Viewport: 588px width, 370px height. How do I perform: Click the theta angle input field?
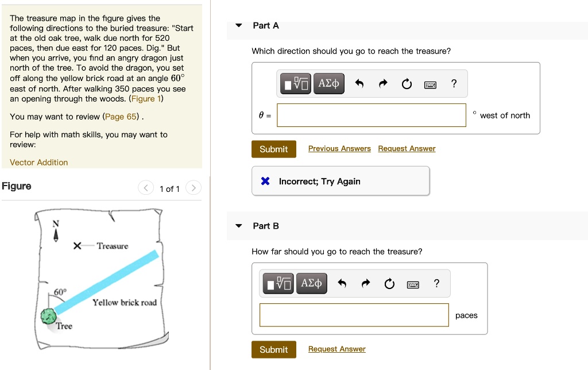pyautogui.click(x=371, y=115)
